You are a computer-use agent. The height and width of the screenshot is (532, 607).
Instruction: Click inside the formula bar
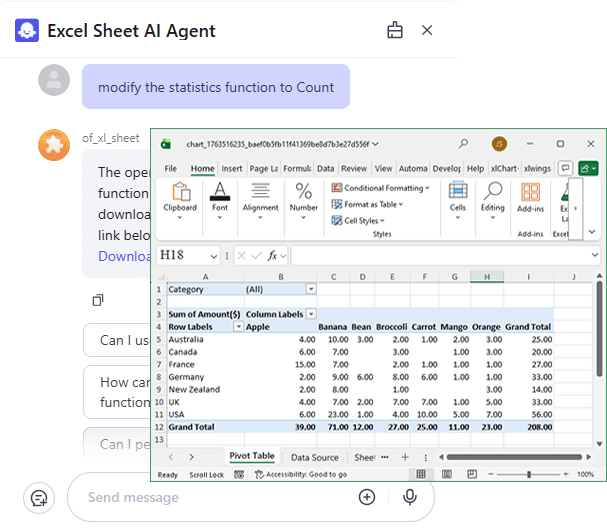click(x=439, y=256)
